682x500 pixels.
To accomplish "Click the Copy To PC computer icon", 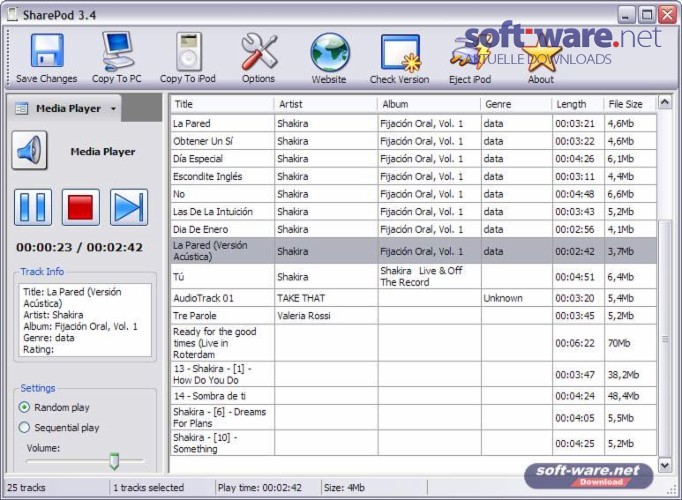I will 117,51.
